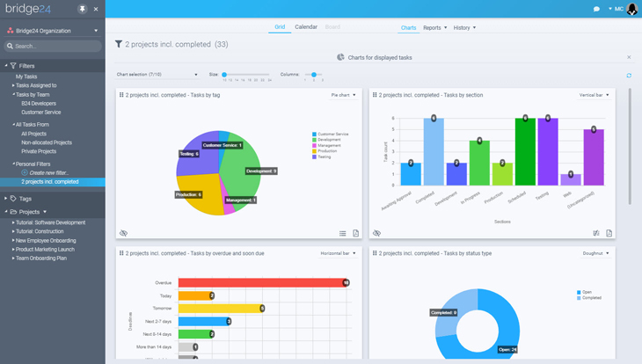Hide the Tasks by tag chart
This screenshot has width=642, height=364.
coord(123,233)
